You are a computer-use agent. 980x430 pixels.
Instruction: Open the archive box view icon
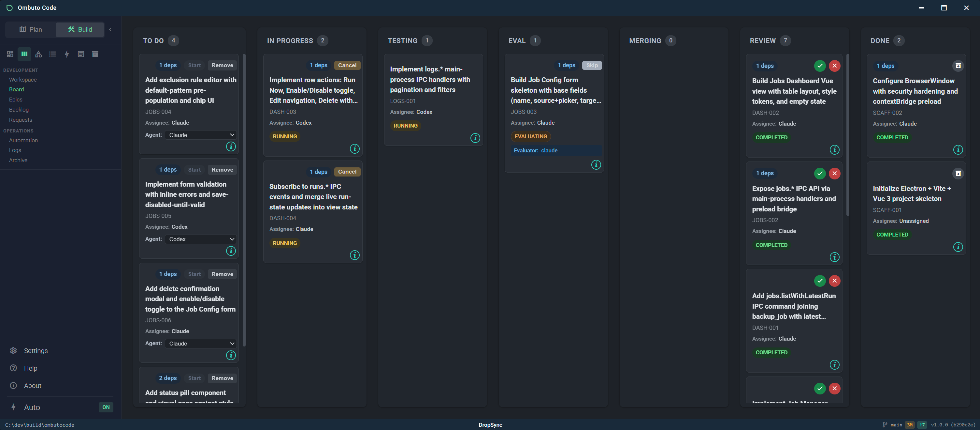(95, 54)
